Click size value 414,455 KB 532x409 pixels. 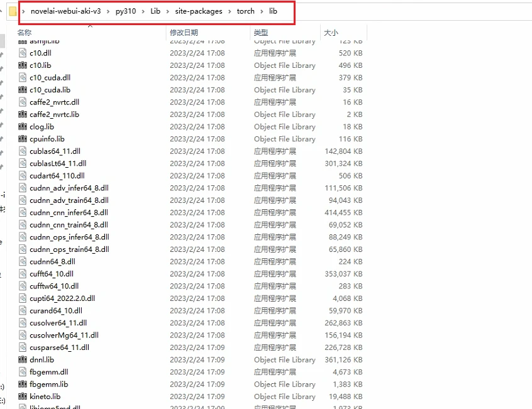[x=343, y=212]
